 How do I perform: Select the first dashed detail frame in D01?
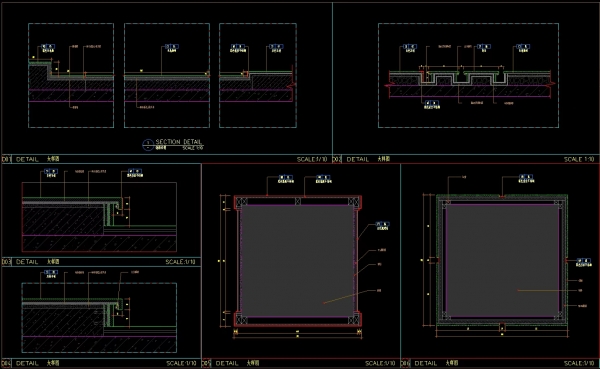[x=71, y=75]
